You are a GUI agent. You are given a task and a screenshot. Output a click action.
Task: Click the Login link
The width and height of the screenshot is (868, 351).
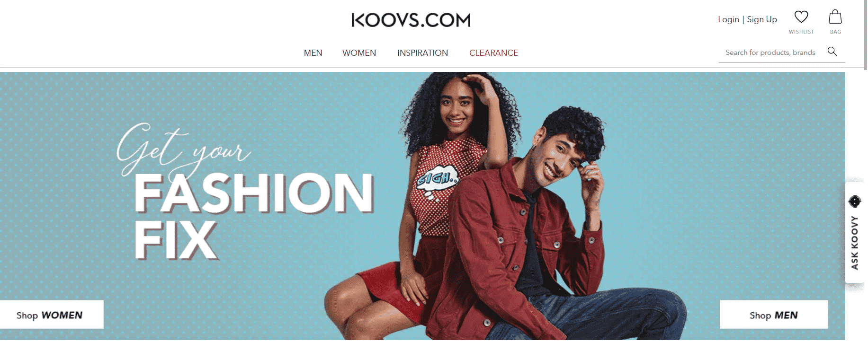pos(728,19)
